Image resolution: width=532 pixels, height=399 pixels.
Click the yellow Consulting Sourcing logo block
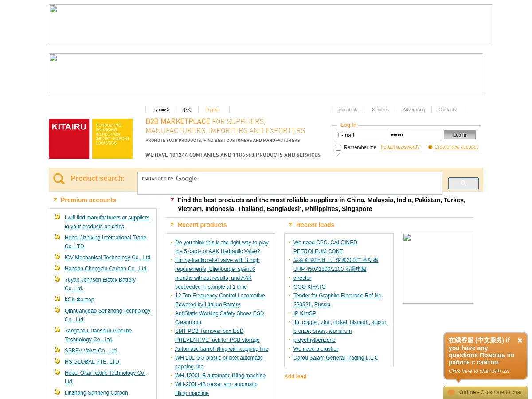pos(112,139)
